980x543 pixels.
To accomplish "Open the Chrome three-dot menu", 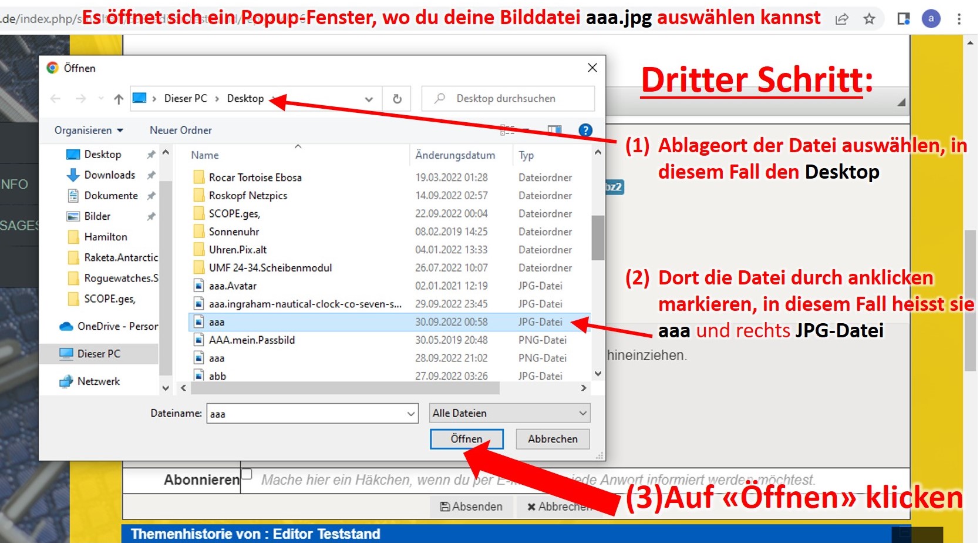I will [959, 19].
